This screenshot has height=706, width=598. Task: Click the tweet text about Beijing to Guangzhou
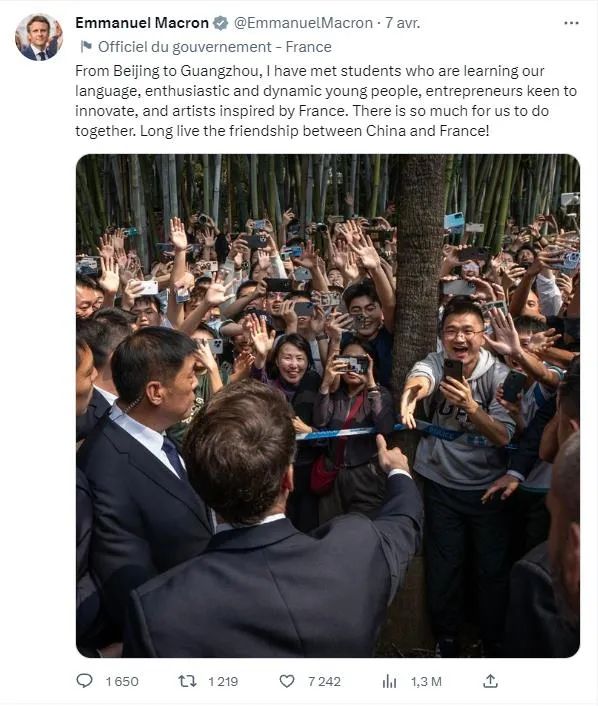326,101
